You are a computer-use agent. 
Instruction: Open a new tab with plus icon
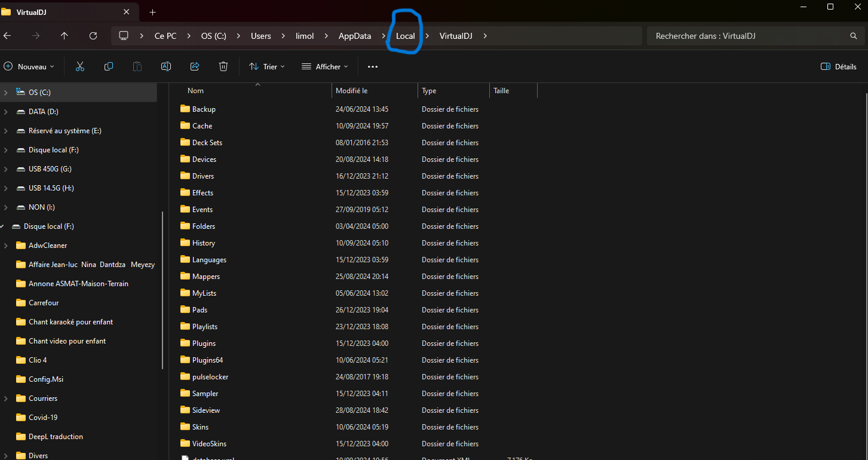152,12
